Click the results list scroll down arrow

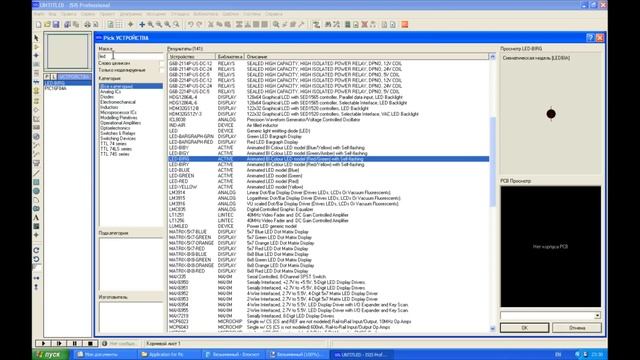tap(492, 329)
